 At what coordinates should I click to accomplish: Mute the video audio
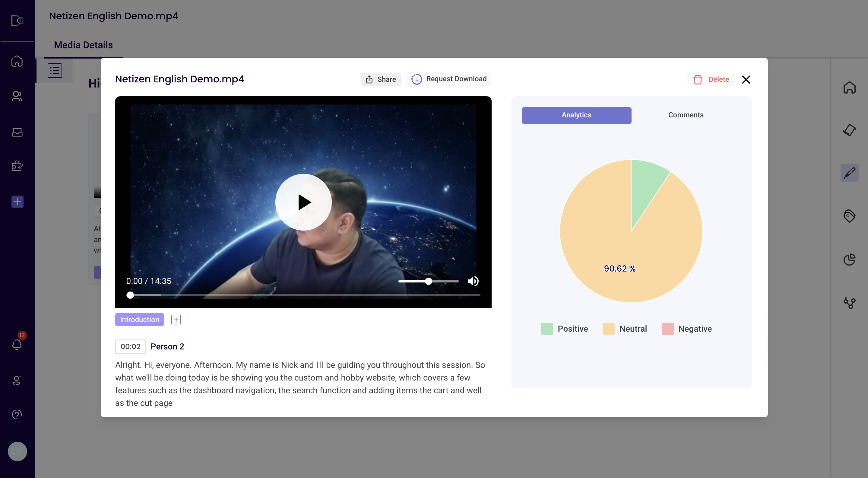473,281
